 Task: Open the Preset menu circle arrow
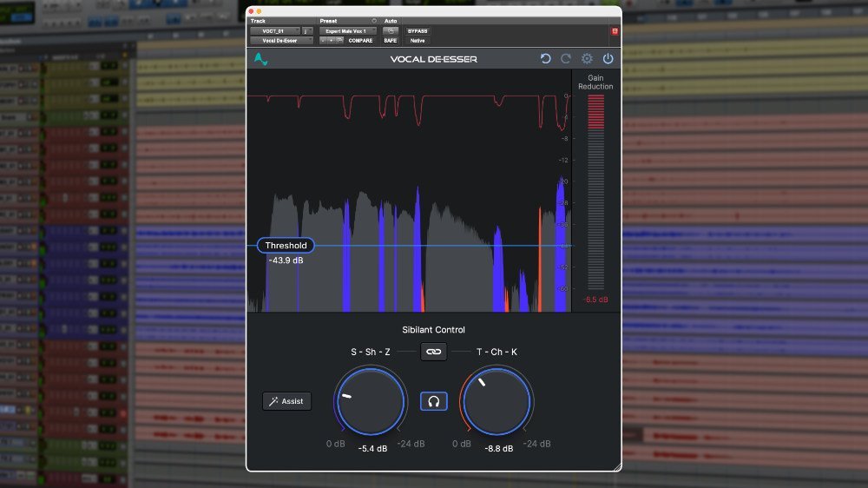pyautogui.click(x=373, y=21)
